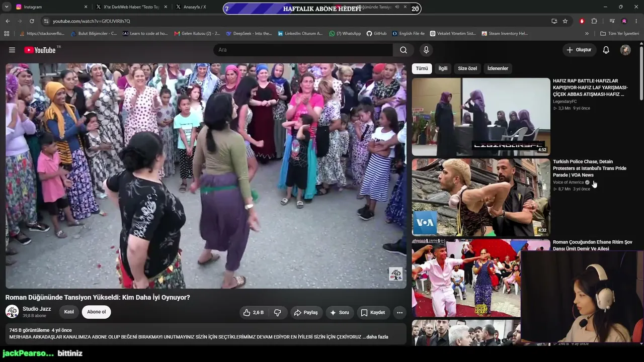Open more actions three-dot menu

coord(399,312)
